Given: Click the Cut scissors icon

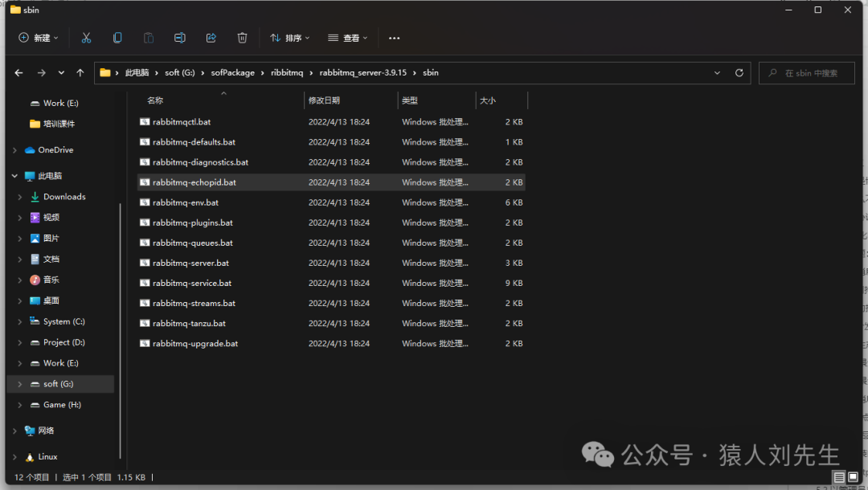Looking at the screenshot, I should pos(86,38).
